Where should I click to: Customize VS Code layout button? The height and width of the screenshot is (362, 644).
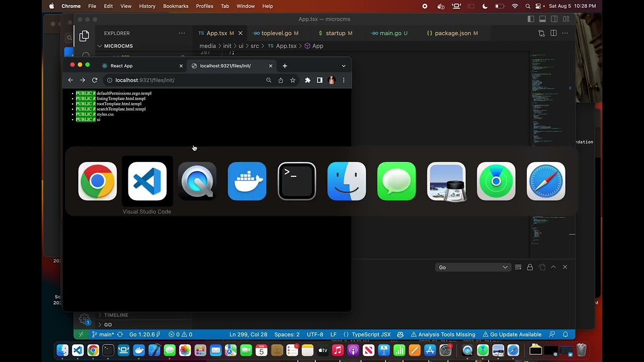click(x=566, y=19)
